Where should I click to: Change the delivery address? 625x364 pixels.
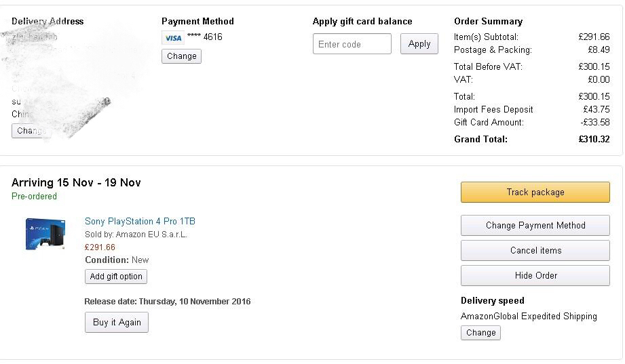coord(30,131)
